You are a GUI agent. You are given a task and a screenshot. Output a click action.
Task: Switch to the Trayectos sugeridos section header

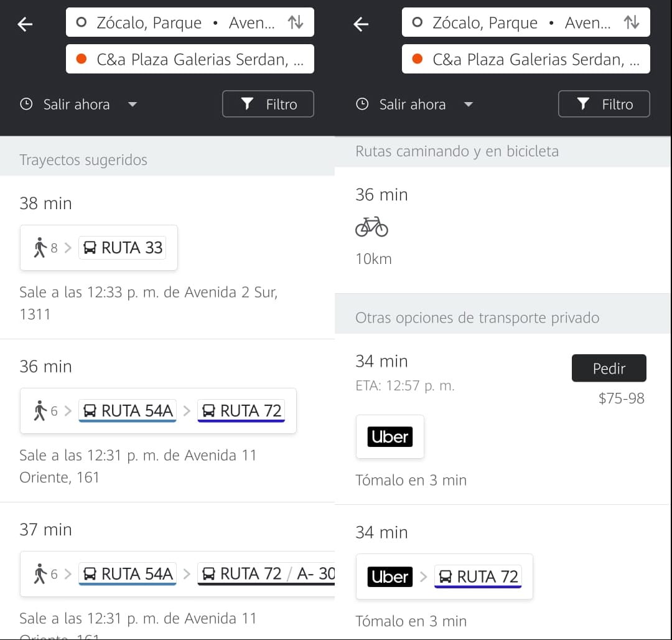[83, 160]
